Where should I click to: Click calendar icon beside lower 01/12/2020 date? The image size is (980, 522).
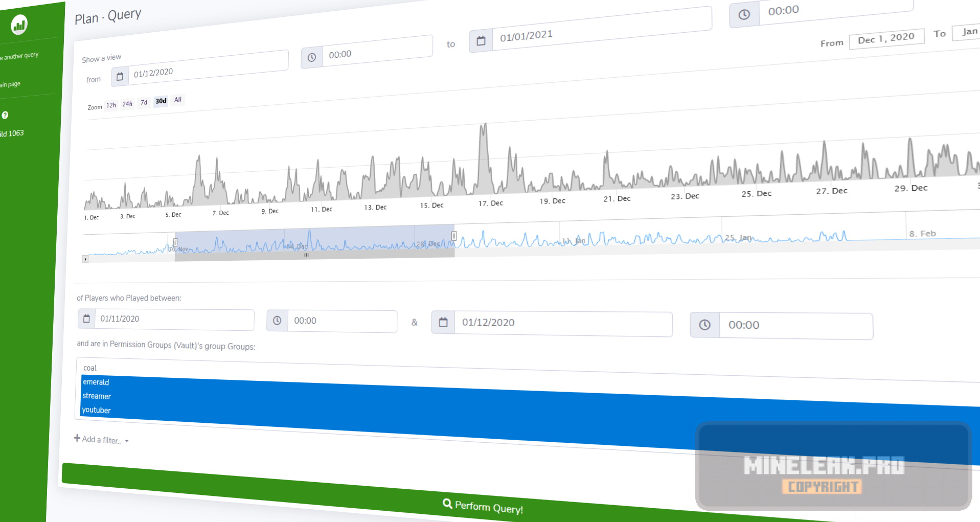(443, 322)
